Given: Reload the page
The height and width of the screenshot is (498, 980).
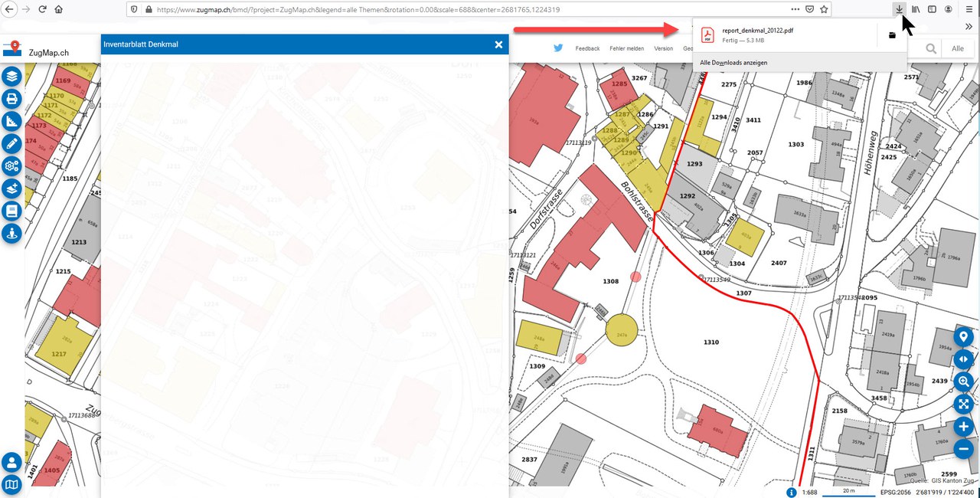Looking at the screenshot, I should point(42,9).
